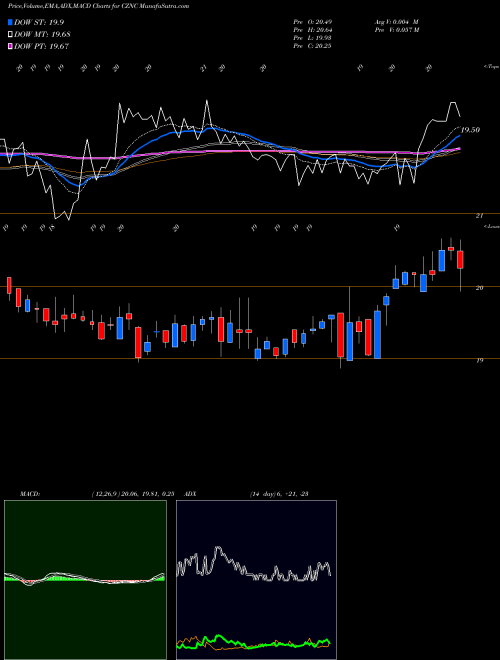
Task: Click the Lows label near the candlestick chart
Action: pos(492,226)
